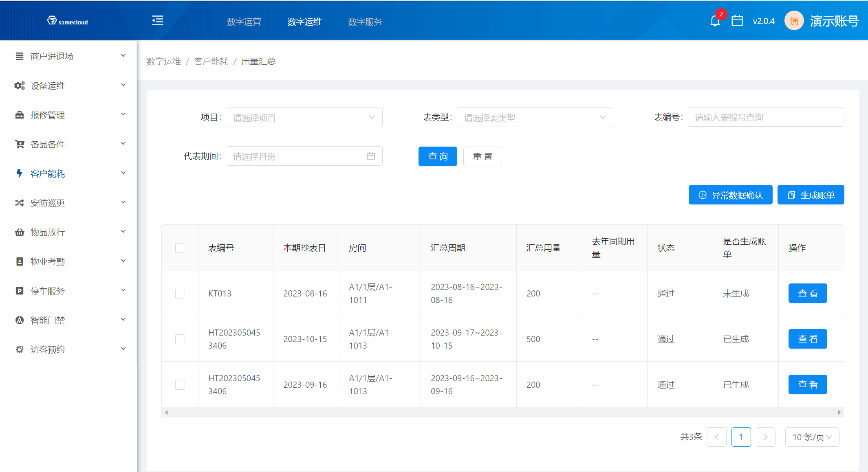Click the 客户能耗 lightning icon
Image resolution: width=868 pixels, height=472 pixels.
[x=19, y=173]
